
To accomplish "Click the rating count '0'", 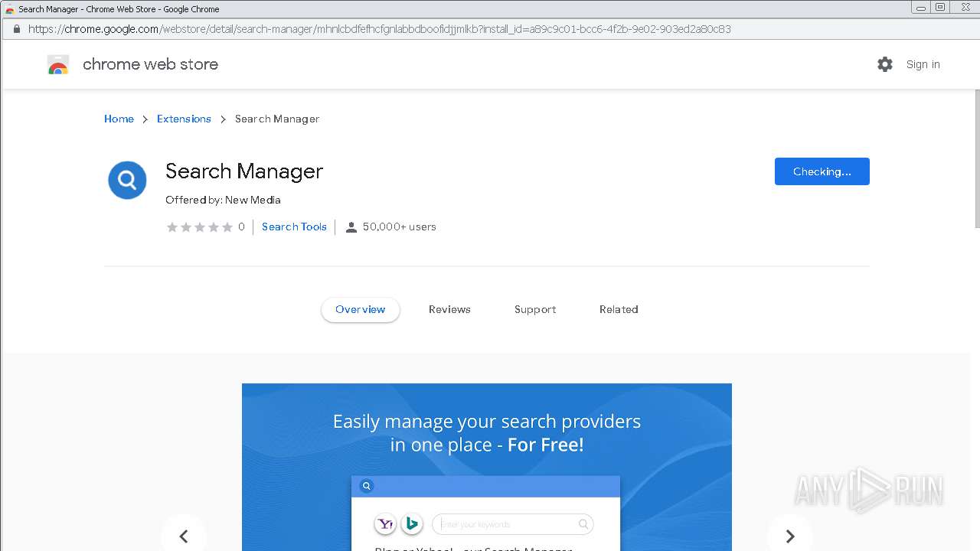I will tap(241, 227).
